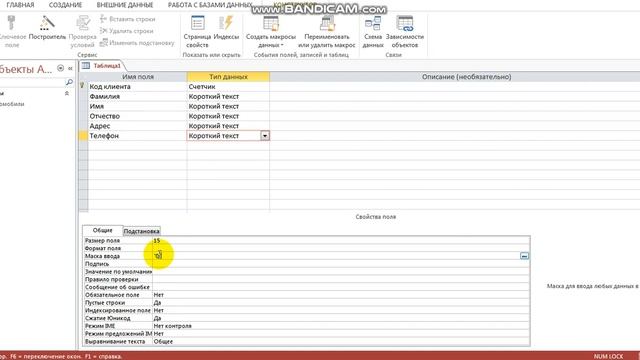Viewport: 640px width, 360px height.
Task: Click the Сообщение об ошибке value field
Action: pyautogui.click(x=341, y=287)
